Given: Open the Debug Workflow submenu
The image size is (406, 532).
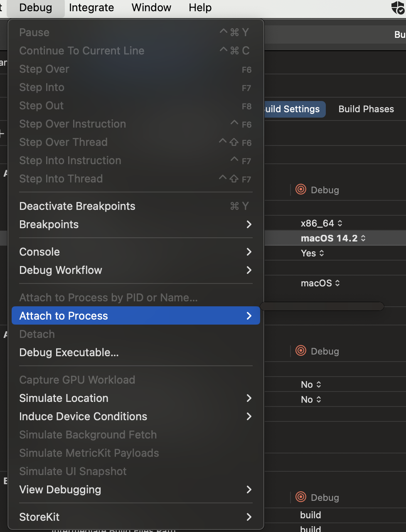Looking at the screenshot, I should coord(136,270).
